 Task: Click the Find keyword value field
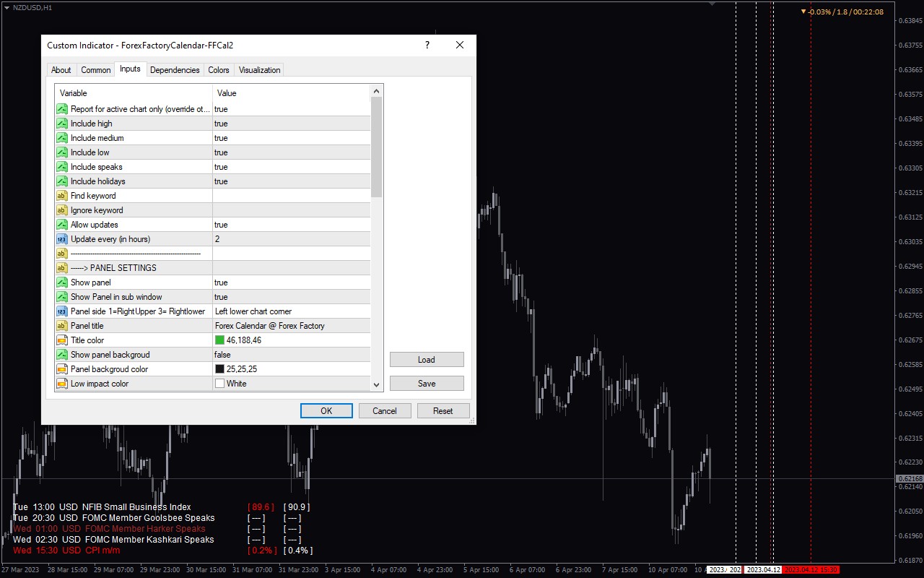[x=292, y=196]
